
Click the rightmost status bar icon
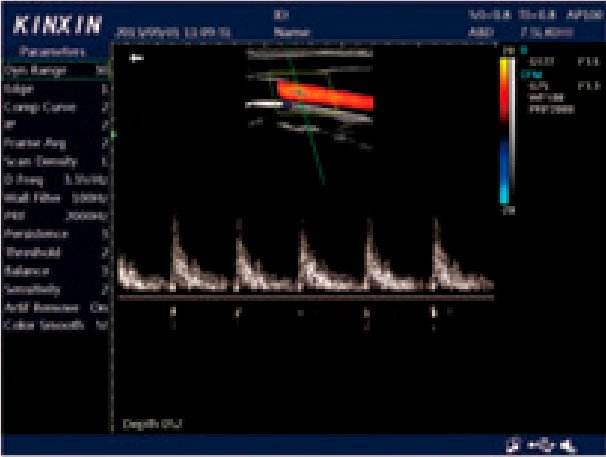click(x=565, y=445)
